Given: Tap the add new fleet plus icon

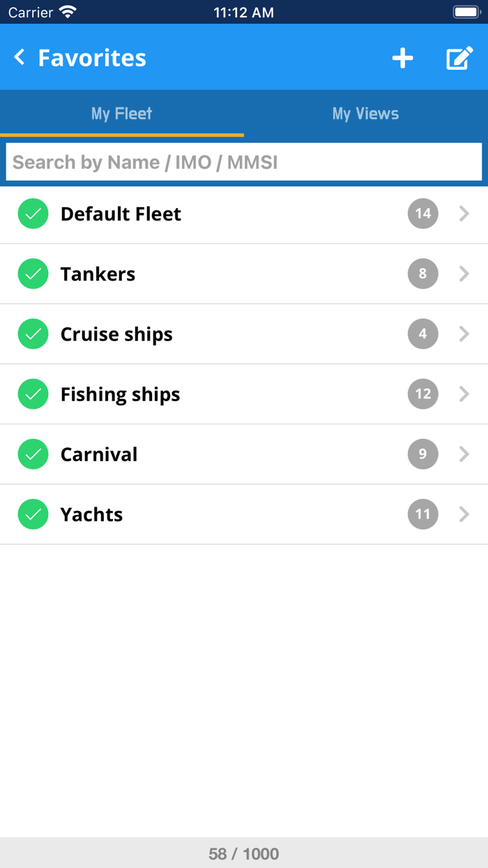Looking at the screenshot, I should (x=402, y=59).
